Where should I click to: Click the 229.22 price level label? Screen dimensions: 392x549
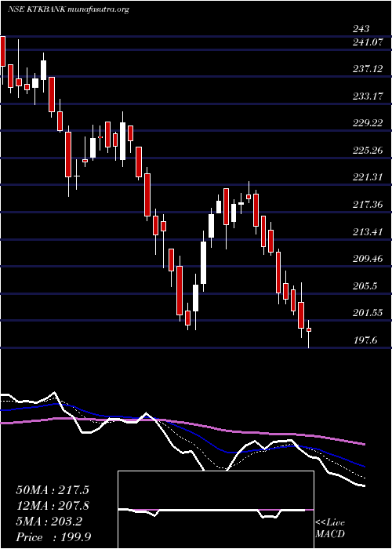[x=368, y=123]
